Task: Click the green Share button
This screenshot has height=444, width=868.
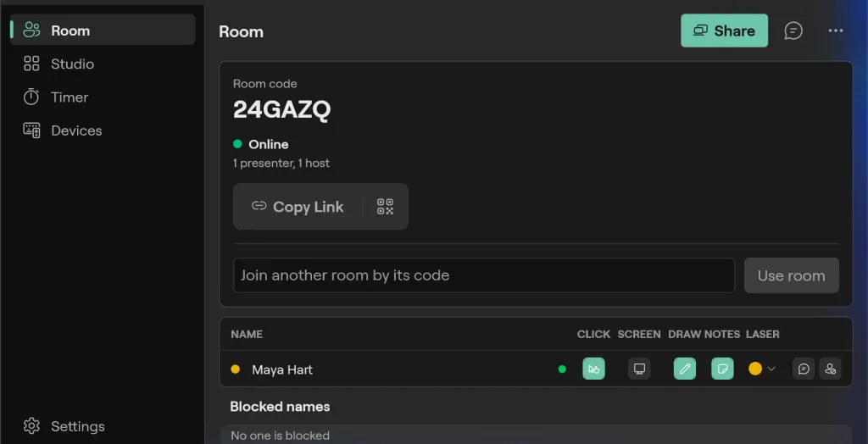Action: pos(724,31)
